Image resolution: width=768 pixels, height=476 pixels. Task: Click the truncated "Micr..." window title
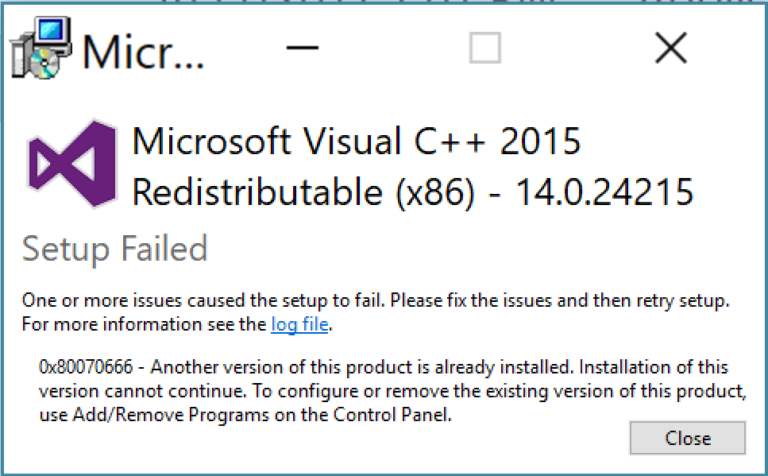pos(143,52)
